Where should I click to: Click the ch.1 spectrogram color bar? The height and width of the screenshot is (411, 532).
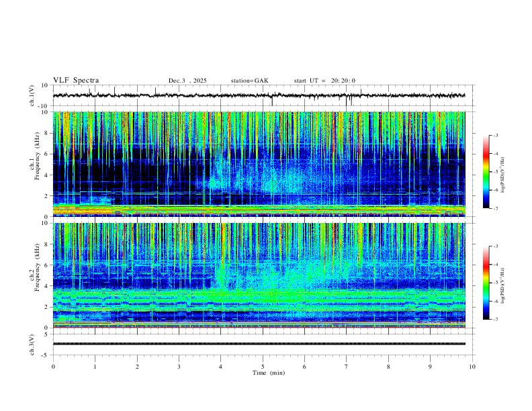(x=486, y=172)
